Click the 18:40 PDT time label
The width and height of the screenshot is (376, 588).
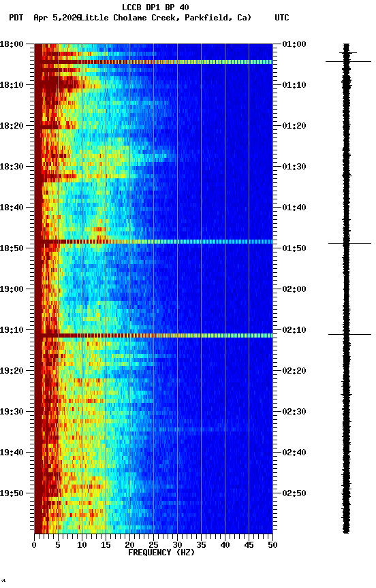12,208
